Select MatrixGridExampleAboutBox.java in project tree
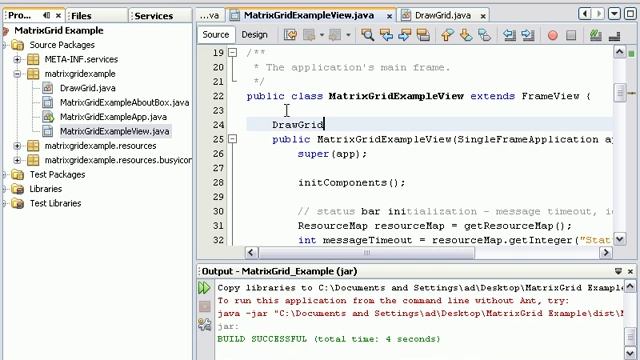Viewport: 640px width, 360px height. click(x=124, y=102)
